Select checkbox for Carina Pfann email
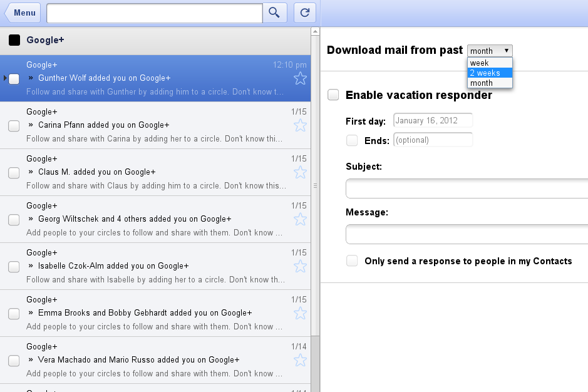The image size is (588, 392). point(14,126)
